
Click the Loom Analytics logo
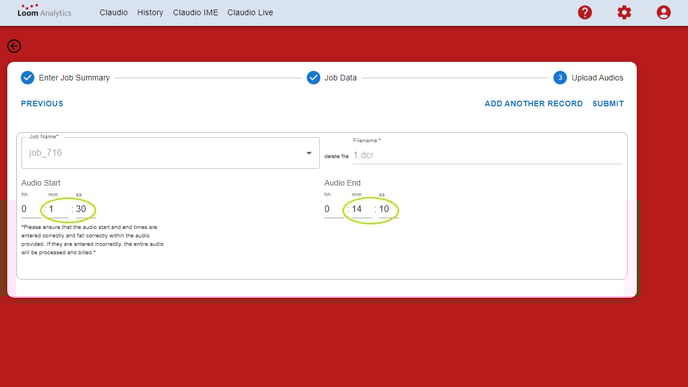pyautogui.click(x=44, y=11)
